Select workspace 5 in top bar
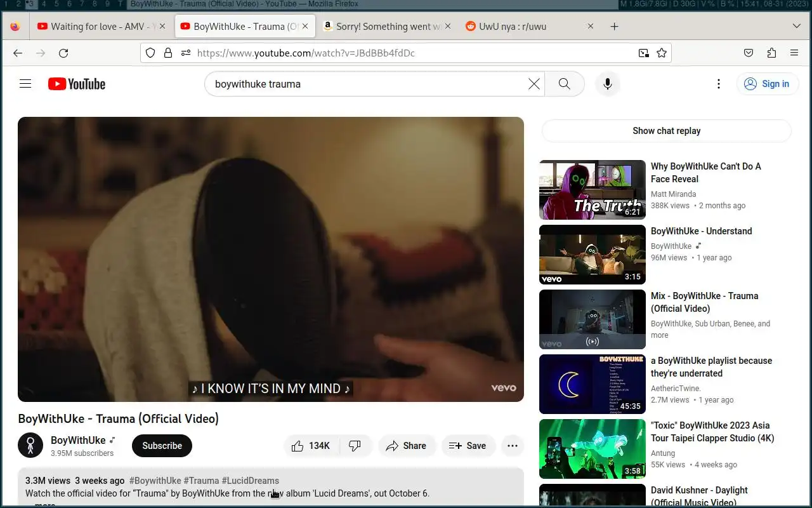 [56, 4]
